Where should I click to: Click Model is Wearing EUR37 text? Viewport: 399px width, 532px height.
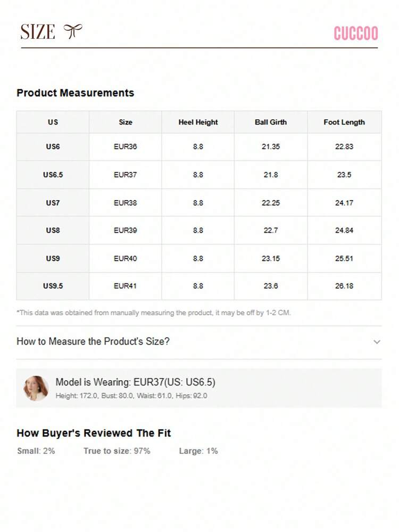click(x=135, y=382)
